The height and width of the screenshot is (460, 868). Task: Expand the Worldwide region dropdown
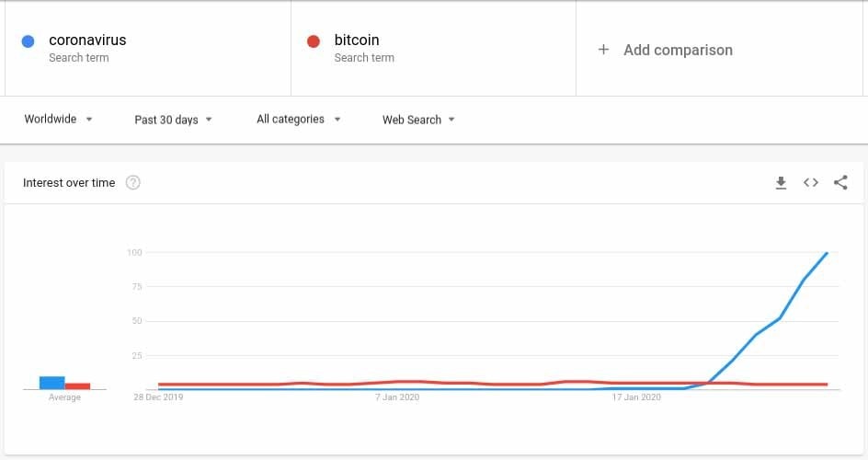(58, 120)
